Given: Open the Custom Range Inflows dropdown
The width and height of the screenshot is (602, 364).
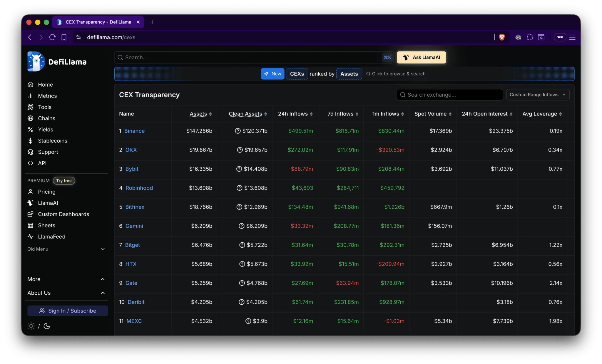Looking at the screenshot, I should coord(538,95).
